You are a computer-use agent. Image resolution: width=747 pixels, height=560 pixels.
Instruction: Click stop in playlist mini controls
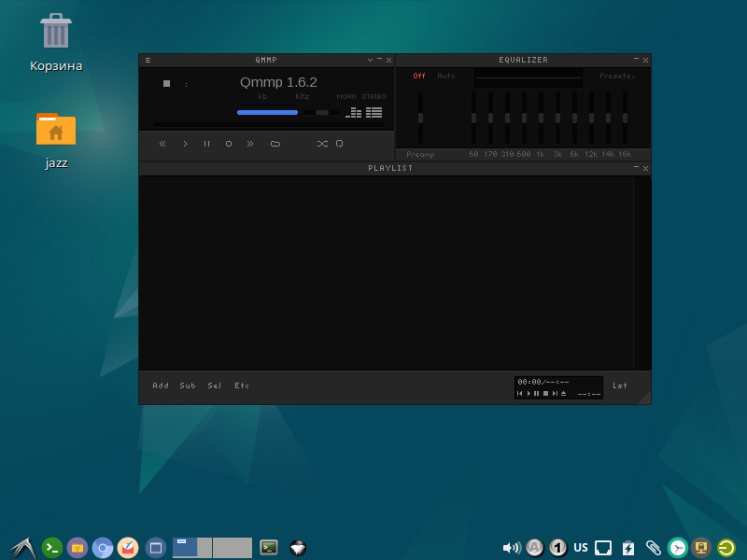click(546, 393)
